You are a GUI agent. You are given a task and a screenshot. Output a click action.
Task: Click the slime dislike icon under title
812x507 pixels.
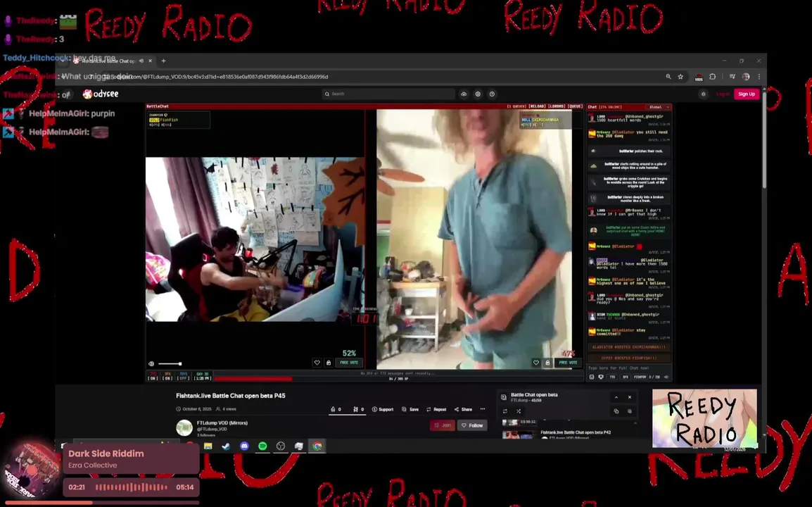coord(356,409)
